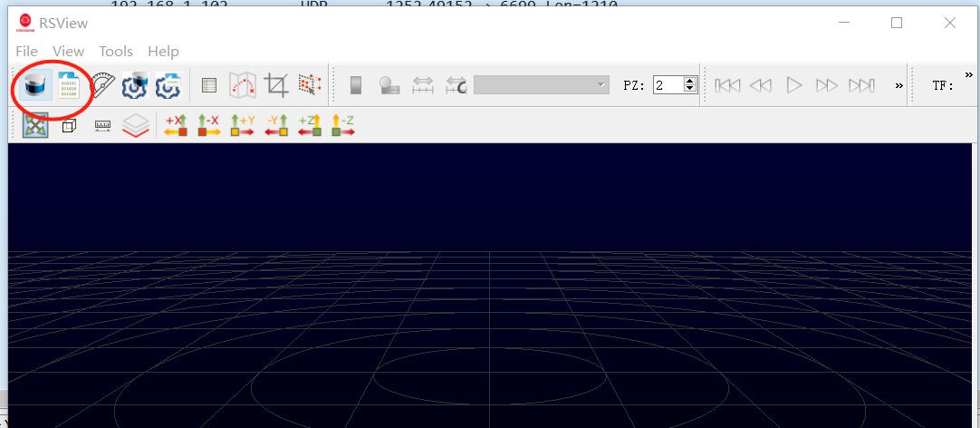Viewport: 980px width, 428px height.
Task: Go to the first frame
Action: [x=727, y=85]
